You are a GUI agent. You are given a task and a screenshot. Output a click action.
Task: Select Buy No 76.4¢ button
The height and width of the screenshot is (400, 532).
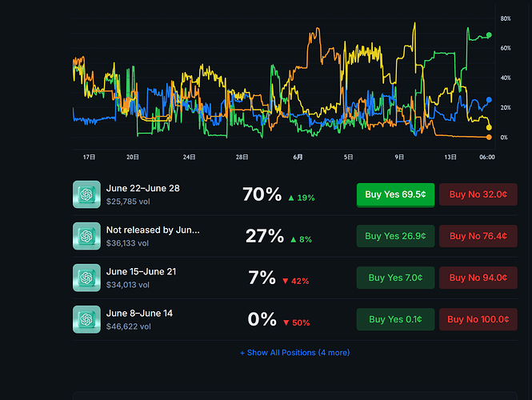pyautogui.click(x=478, y=236)
